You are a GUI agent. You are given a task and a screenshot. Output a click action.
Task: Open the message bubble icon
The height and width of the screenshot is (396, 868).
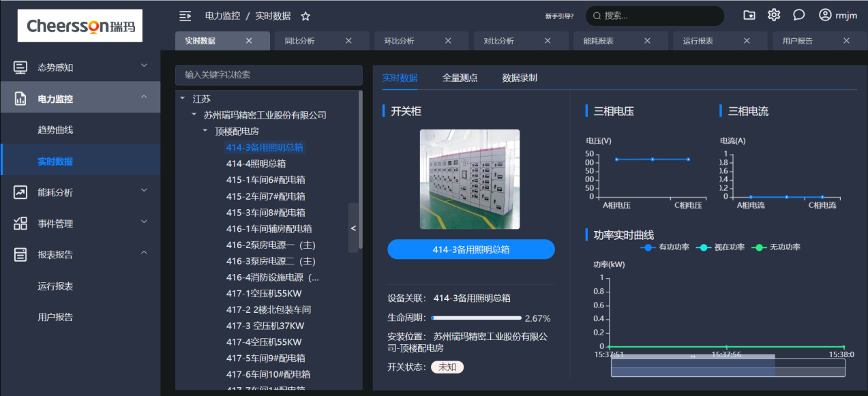tap(798, 14)
